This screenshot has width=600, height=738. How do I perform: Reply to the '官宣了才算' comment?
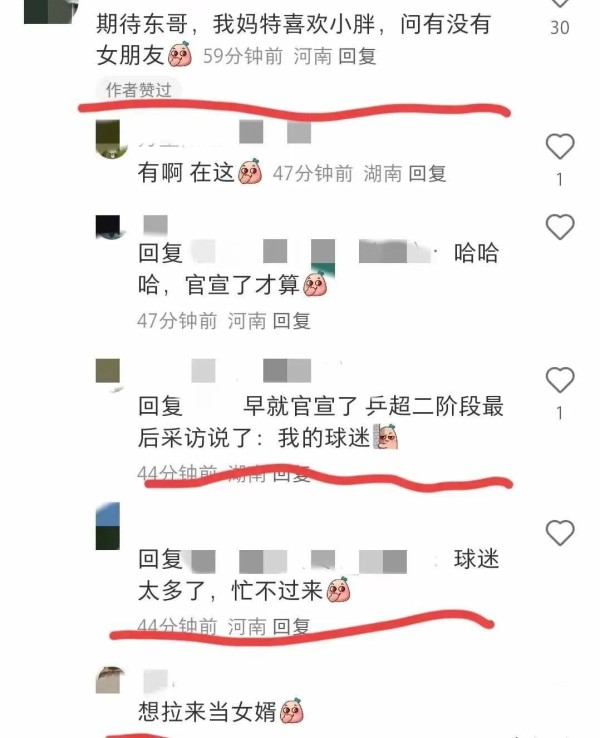click(x=291, y=321)
